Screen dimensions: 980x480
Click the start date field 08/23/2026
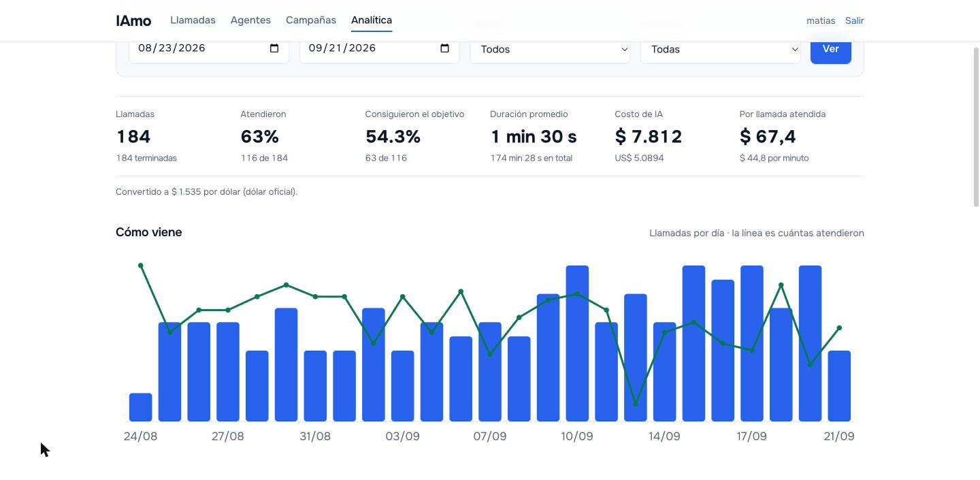(x=209, y=48)
